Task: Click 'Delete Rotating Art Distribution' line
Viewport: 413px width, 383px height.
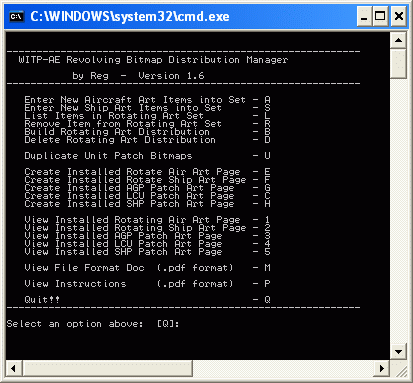Action: tap(120, 140)
